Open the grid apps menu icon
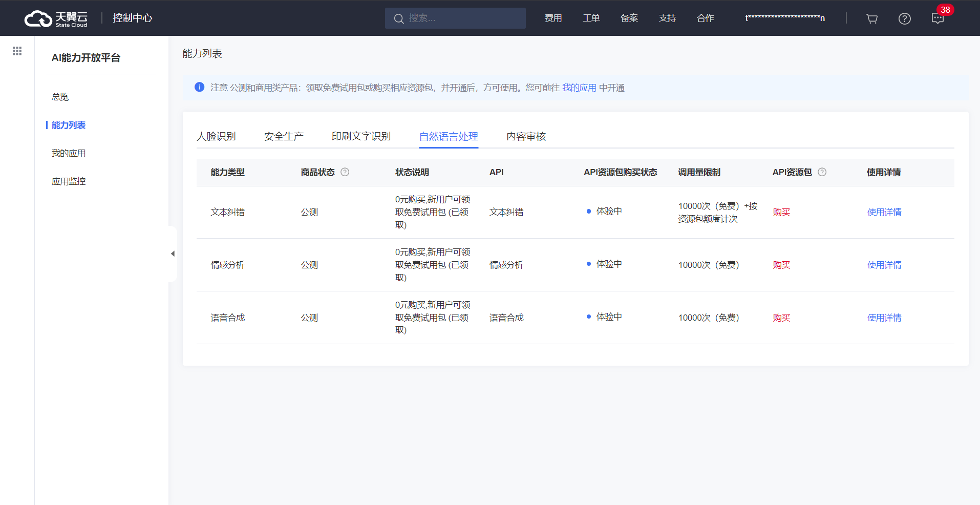The height and width of the screenshot is (505, 980). click(17, 51)
